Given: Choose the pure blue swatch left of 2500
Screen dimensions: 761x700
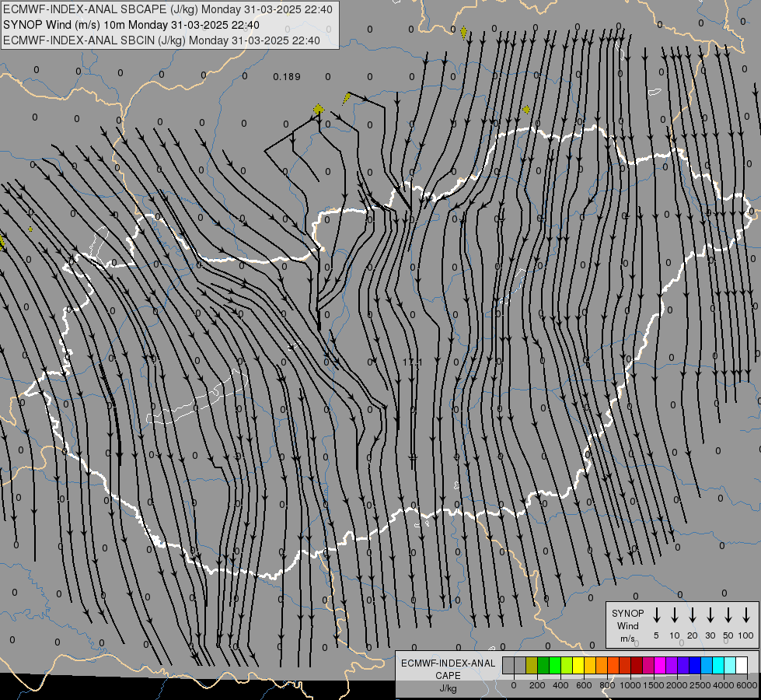Looking at the screenshot, I should pyautogui.click(x=695, y=665).
